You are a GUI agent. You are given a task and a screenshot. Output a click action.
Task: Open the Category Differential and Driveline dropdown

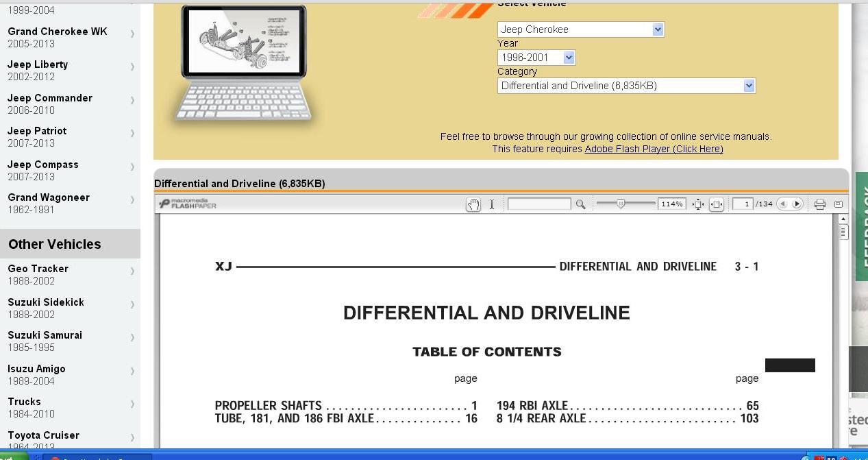[626, 86]
